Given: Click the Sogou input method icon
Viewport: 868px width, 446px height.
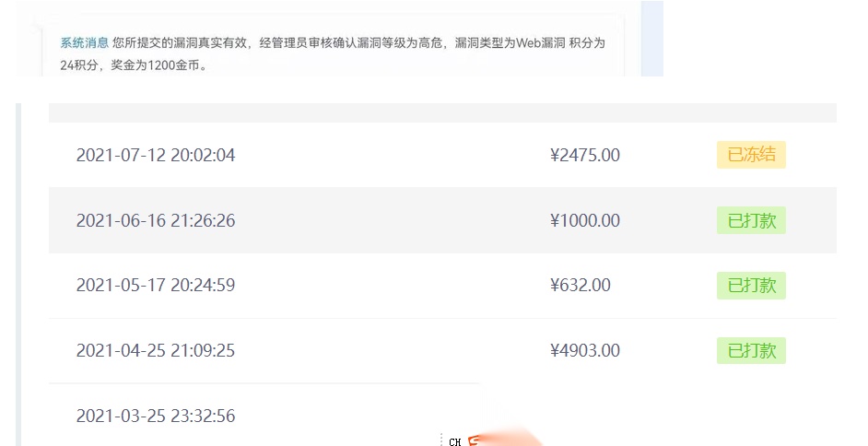Looking at the screenshot, I should coord(474,441).
